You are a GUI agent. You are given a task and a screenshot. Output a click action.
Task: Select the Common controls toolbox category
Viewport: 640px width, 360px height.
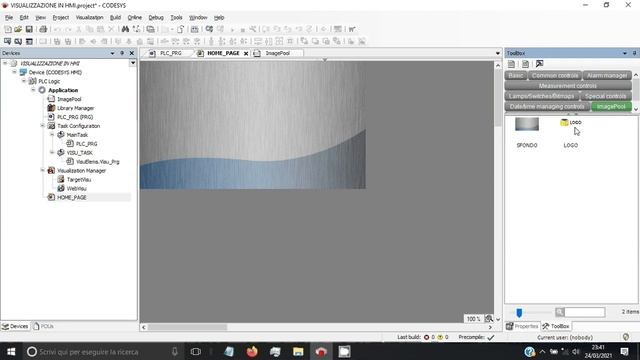pos(555,76)
